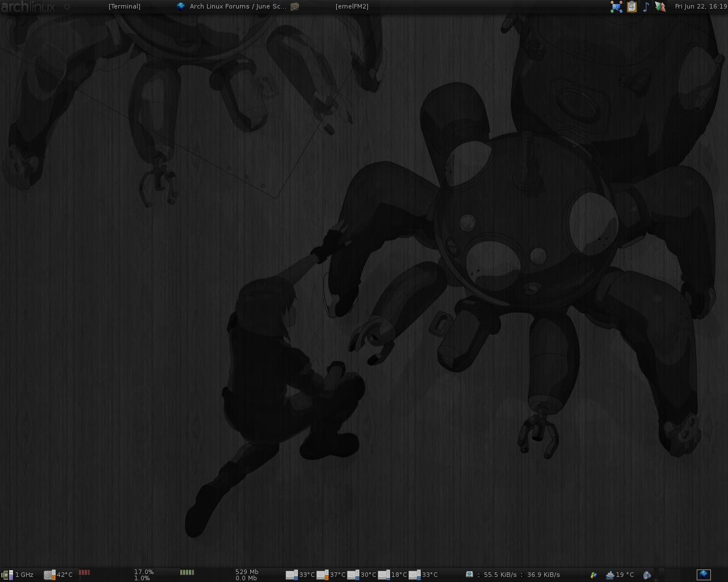This screenshot has height=582, width=728.
Task: Click the date and time clock
Action: [701, 6]
